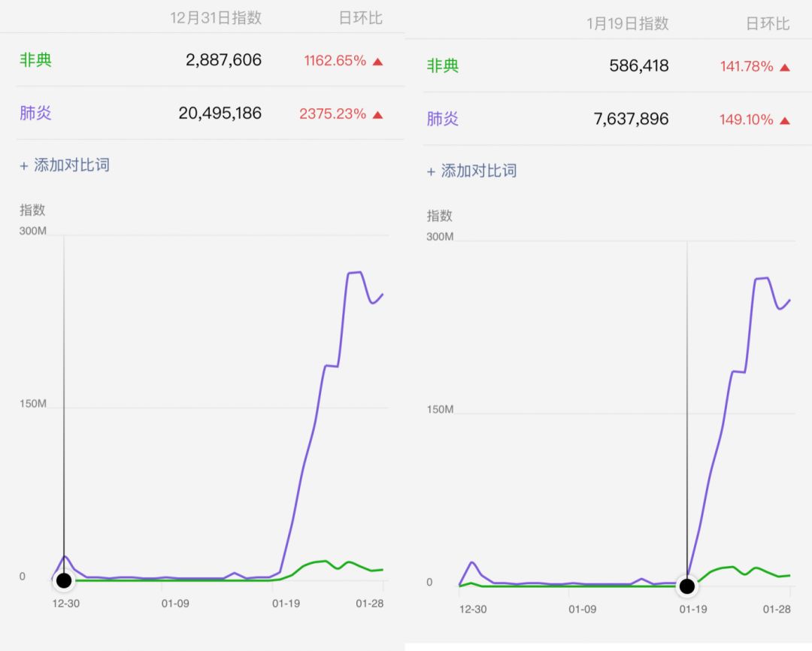The height and width of the screenshot is (651, 812).
Task: Select green 非典 keyword with index 586,418
Action: tap(443, 66)
